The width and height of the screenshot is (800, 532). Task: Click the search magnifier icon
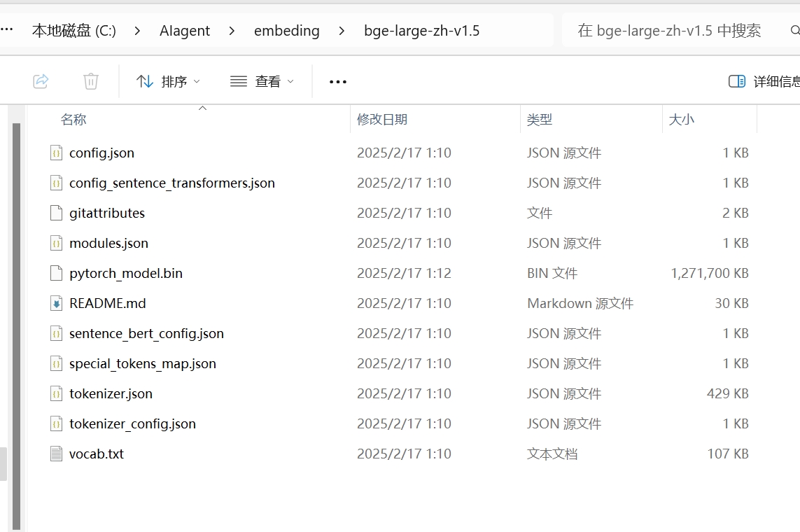[795, 31]
